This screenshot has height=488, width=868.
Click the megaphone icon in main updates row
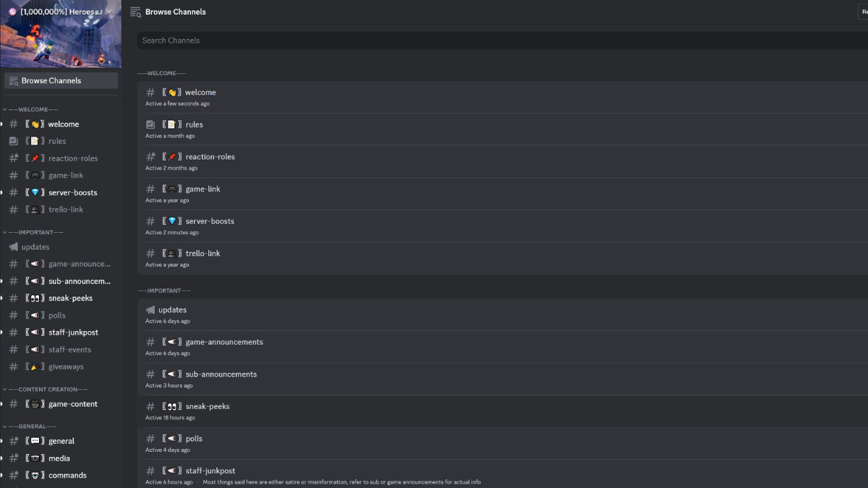(x=150, y=309)
